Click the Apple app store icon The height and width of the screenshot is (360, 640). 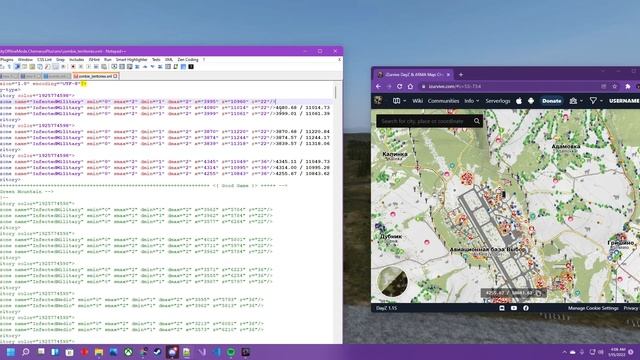[519, 101]
